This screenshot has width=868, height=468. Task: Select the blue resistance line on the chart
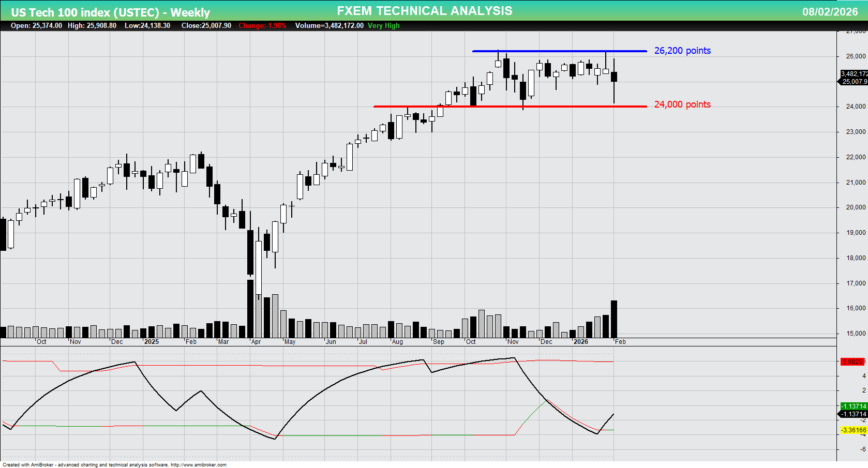559,51
